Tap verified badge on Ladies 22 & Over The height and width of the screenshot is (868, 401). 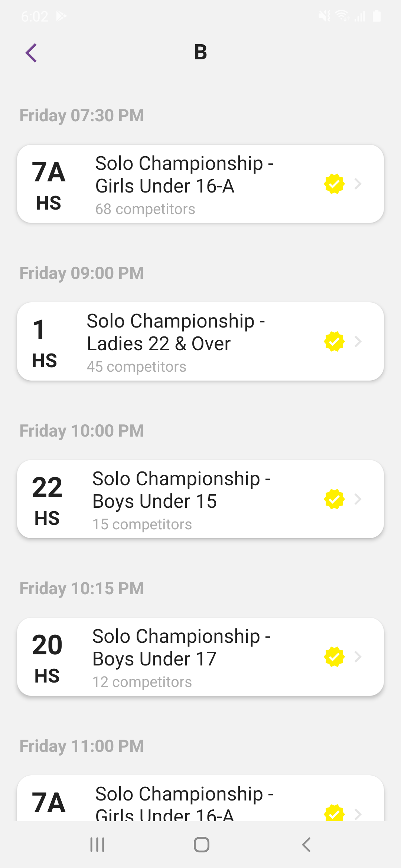tap(334, 342)
